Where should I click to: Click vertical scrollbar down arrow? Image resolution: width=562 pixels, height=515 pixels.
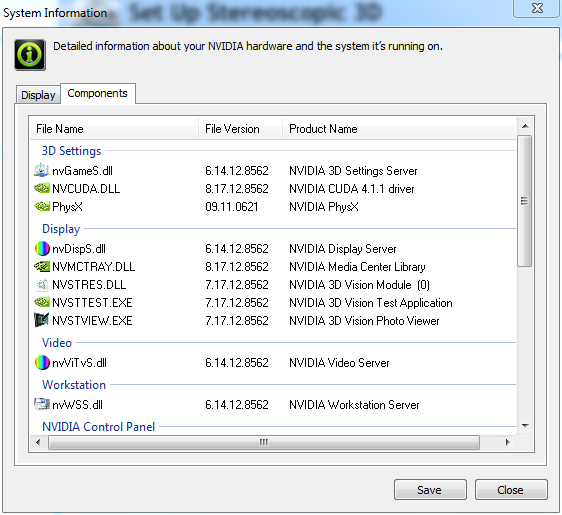525,426
